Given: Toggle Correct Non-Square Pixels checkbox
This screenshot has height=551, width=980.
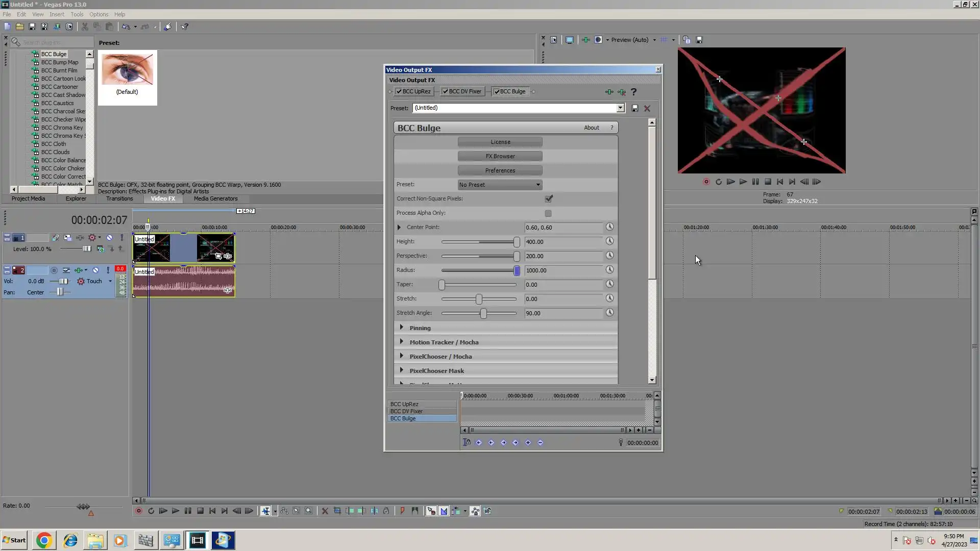Looking at the screenshot, I should coord(549,198).
